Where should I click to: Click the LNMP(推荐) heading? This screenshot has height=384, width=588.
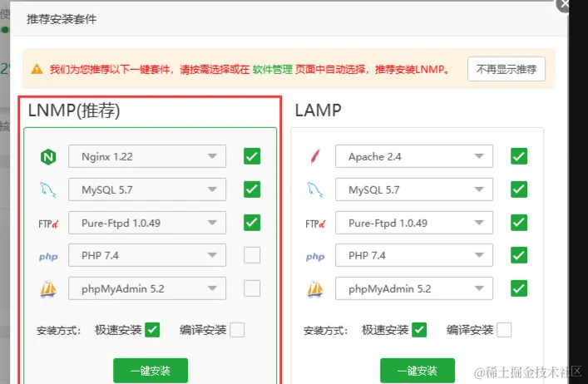pyautogui.click(x=74, y=111)
